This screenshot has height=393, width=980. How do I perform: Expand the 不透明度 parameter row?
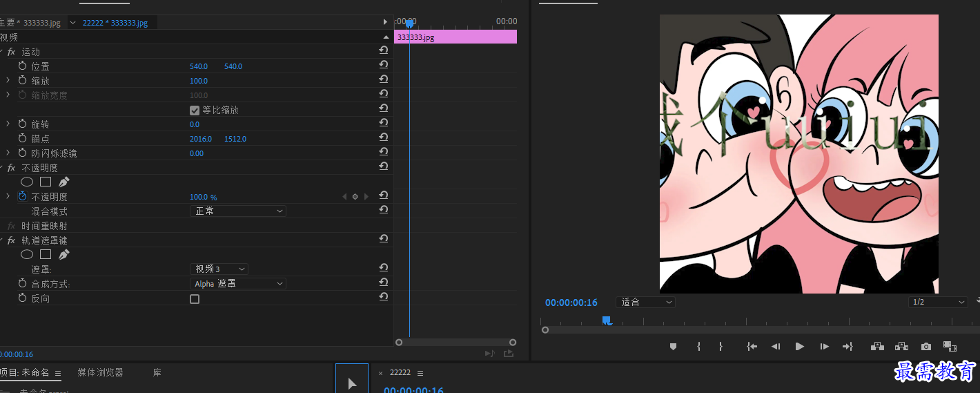tap(8, 196)
